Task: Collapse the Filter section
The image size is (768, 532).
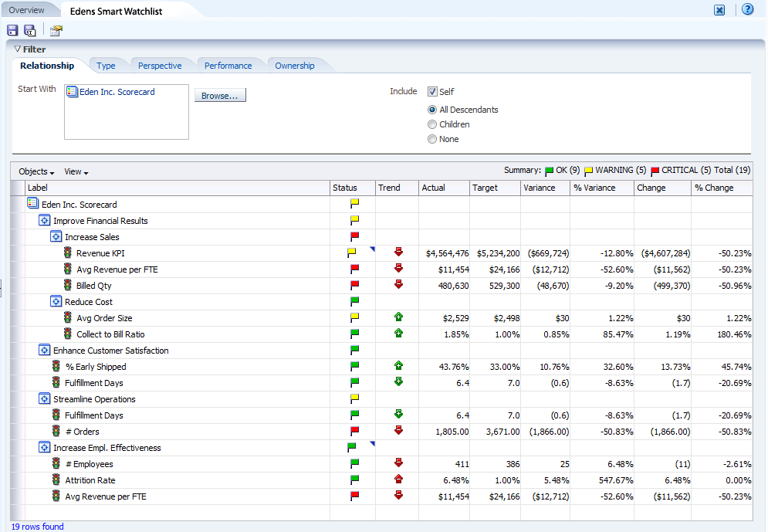Action: click(17, 49)
